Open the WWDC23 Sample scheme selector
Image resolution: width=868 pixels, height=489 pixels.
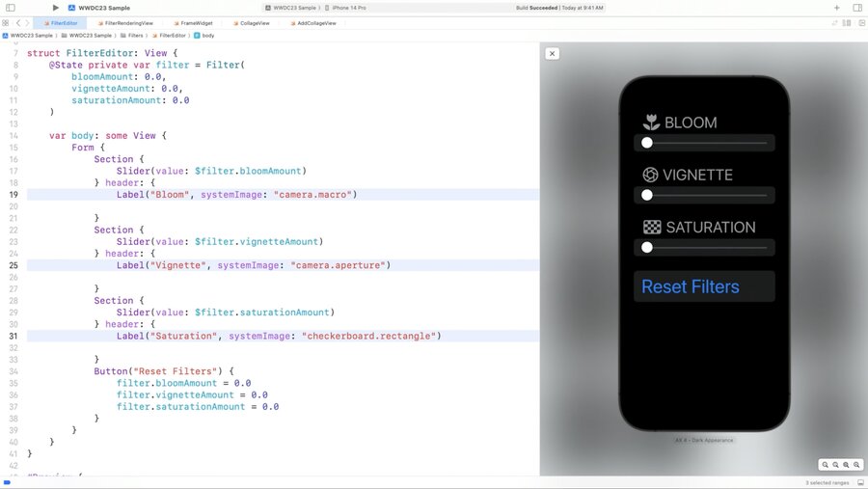point(290,8)
